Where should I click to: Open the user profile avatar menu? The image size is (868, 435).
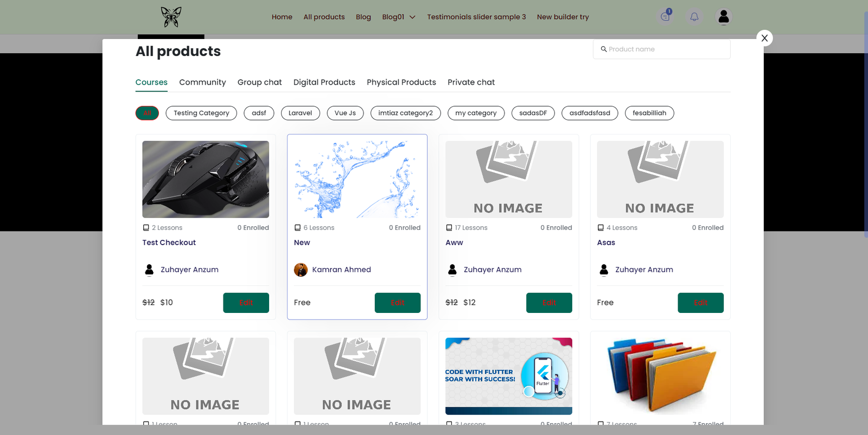(723, 17)
